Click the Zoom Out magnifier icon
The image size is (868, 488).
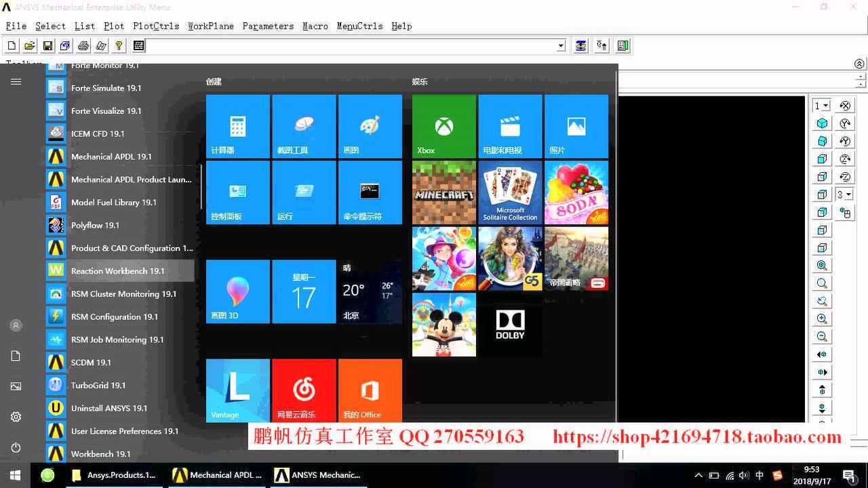click(822, 336)
